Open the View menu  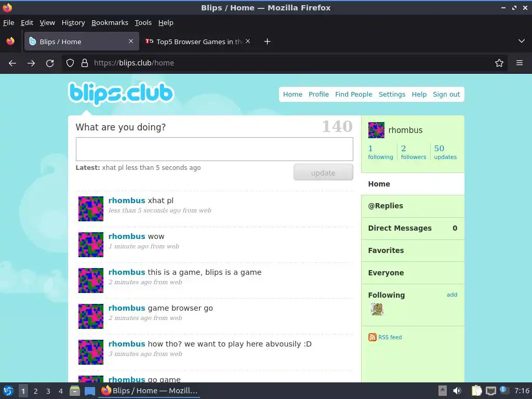(47, 23)
